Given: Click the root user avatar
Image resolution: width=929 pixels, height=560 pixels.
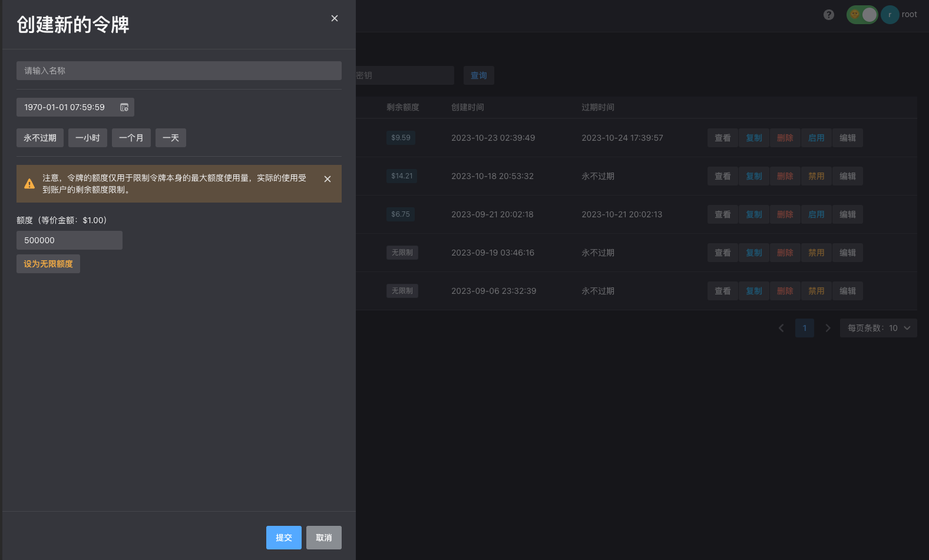Looking at the screenshot, I should (890, 15).
